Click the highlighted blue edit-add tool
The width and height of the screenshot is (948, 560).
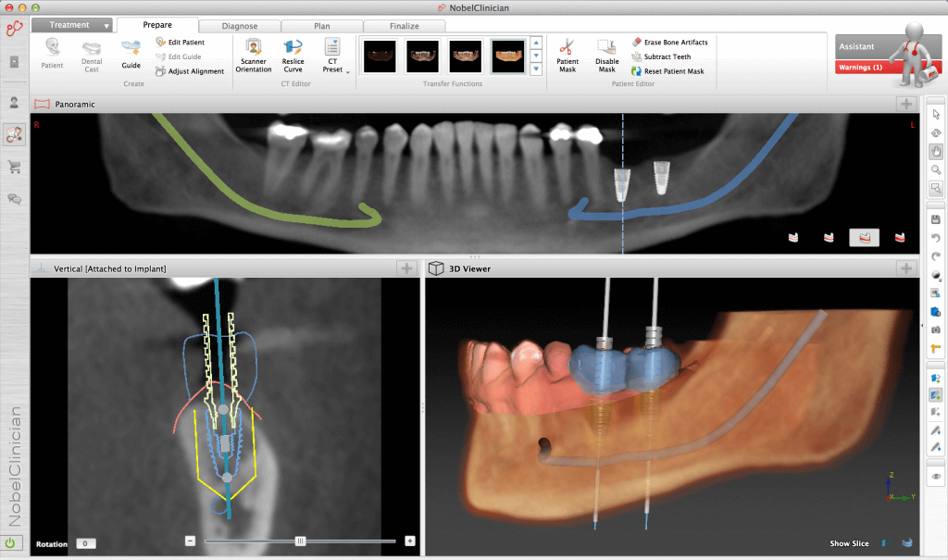tap(936, 395)
